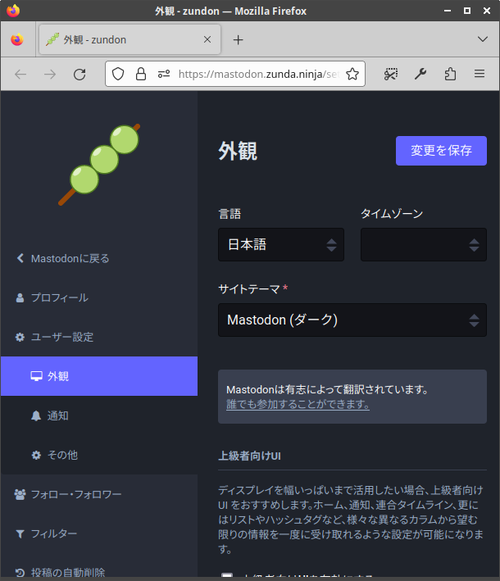Reload the page with the refresh icon
Screen dimensions: 500x581
(x=79, y=74)
